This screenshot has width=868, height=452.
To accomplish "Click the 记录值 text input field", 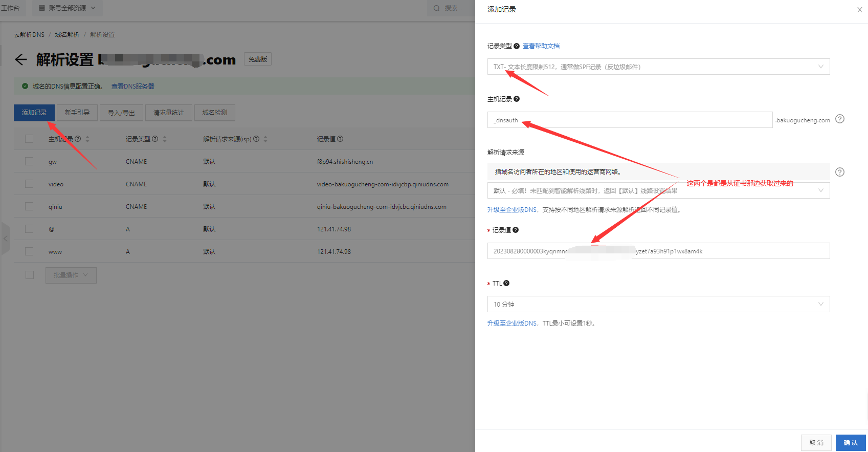I will click(x=658, y=251).
